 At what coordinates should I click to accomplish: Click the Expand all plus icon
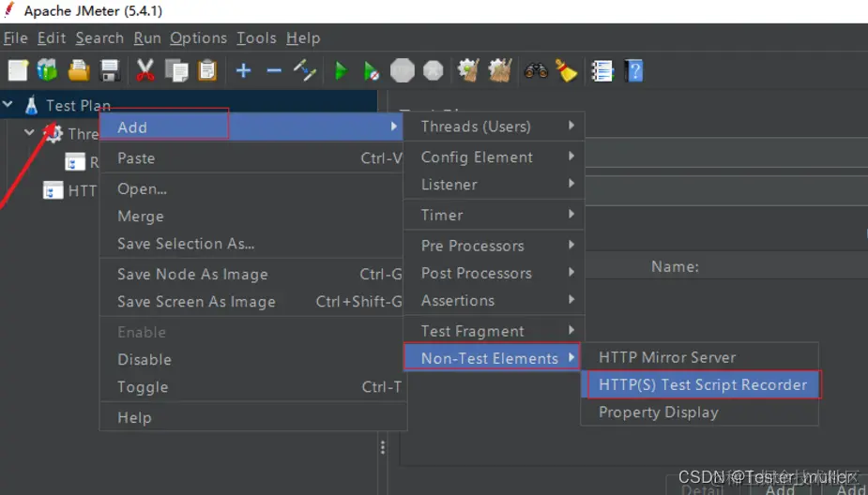click(243, 71)
